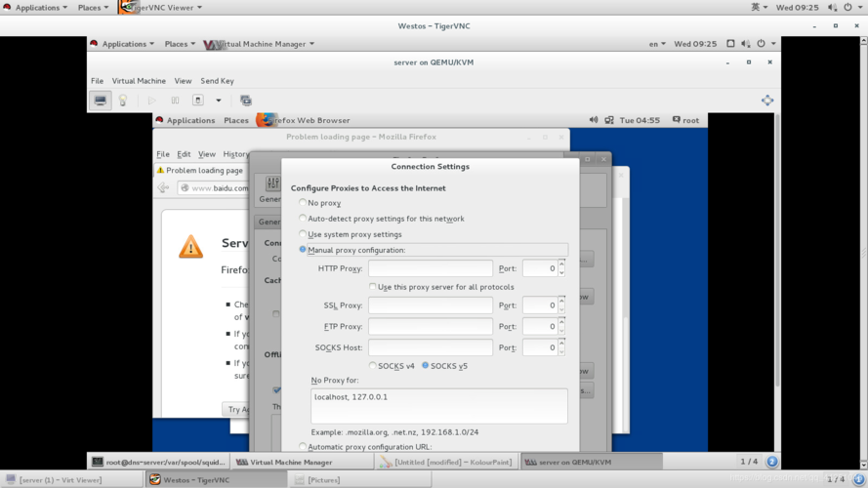Click the shut down VM power icon
The width and height of the screenshot is (868, 488).
point(197,101)
